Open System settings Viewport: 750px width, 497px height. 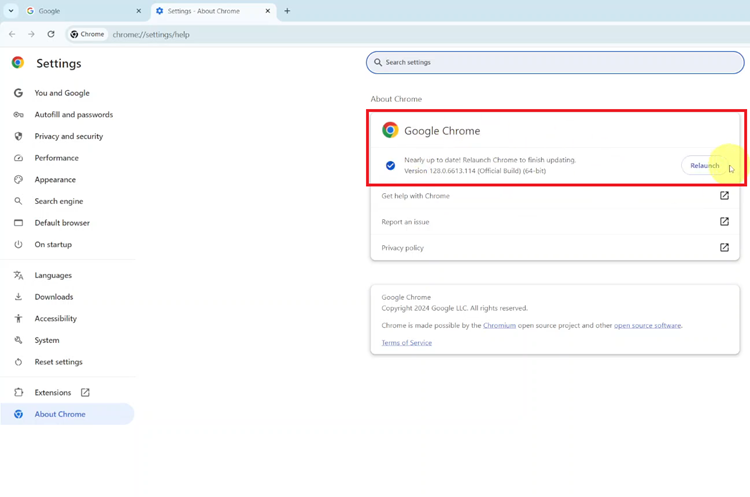pos(47,340)
